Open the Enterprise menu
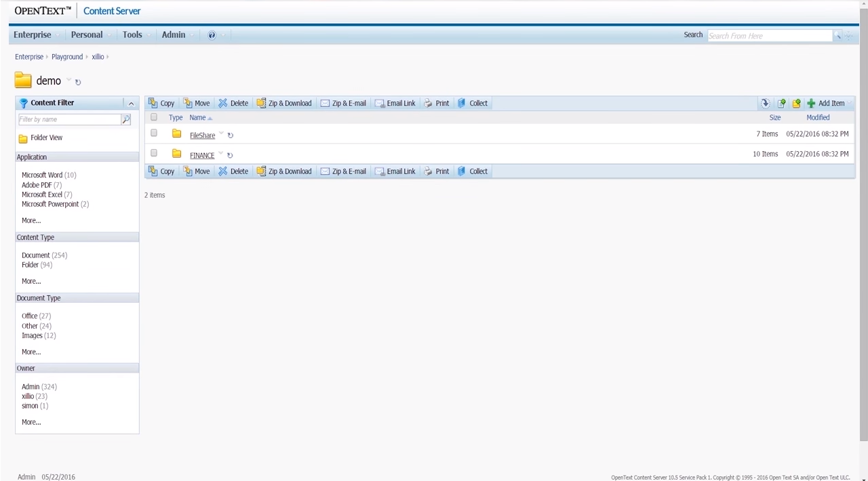The height and width of the screenshot is (481, 868). coord(32,35)
